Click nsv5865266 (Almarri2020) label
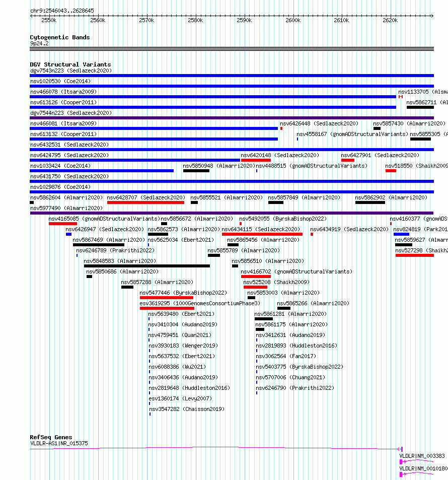Viewport: 448px width, 480px height. pyautogui.click(x=313, y=303)
